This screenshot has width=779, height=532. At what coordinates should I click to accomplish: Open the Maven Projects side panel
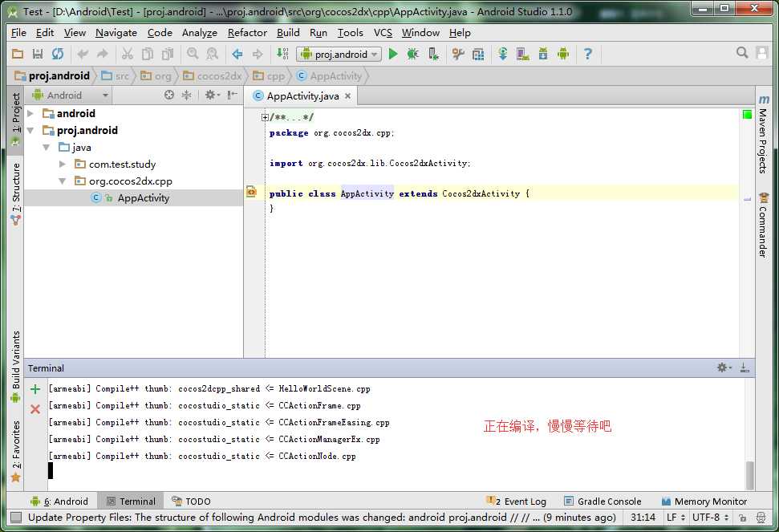pyautogui.click(x=763, y=134)
